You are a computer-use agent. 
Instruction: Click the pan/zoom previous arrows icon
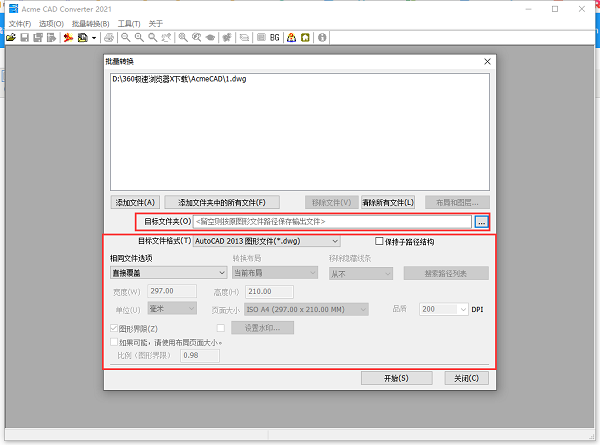(166, 37)
